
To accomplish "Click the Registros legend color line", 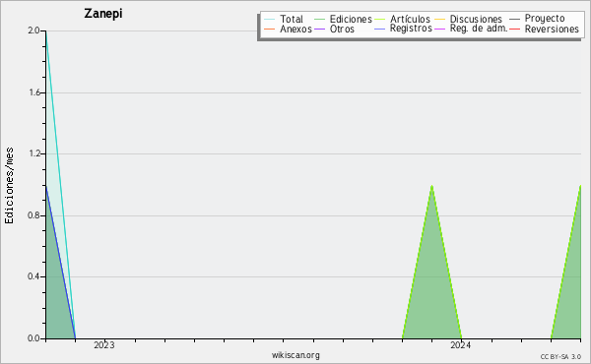I will pyautogui.click(x=380, y=29).
